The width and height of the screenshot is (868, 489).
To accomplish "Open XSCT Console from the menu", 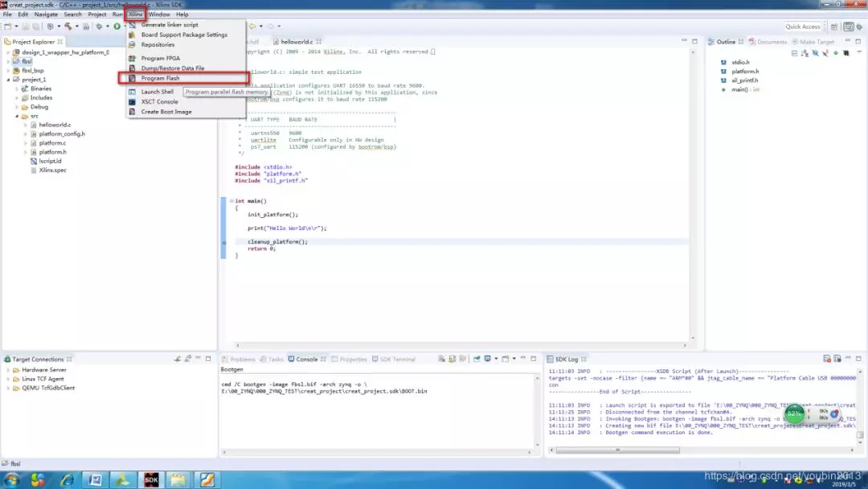I will [x=159, y=101].
